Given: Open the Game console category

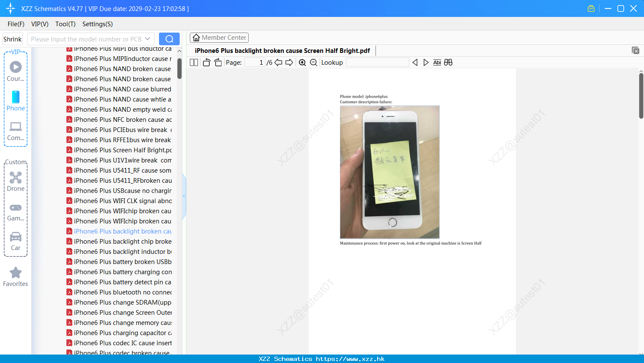Looking at the screenshot, I should [16, 212].
